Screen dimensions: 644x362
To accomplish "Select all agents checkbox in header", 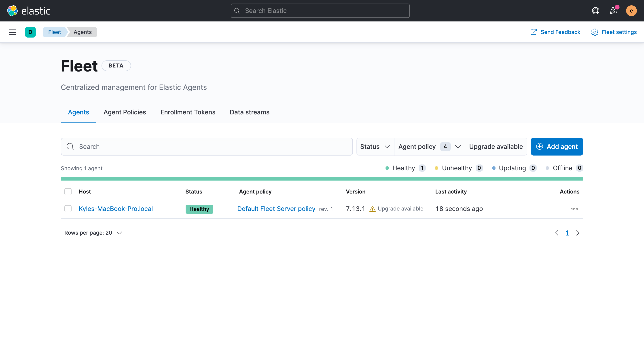I will point(68,192).
